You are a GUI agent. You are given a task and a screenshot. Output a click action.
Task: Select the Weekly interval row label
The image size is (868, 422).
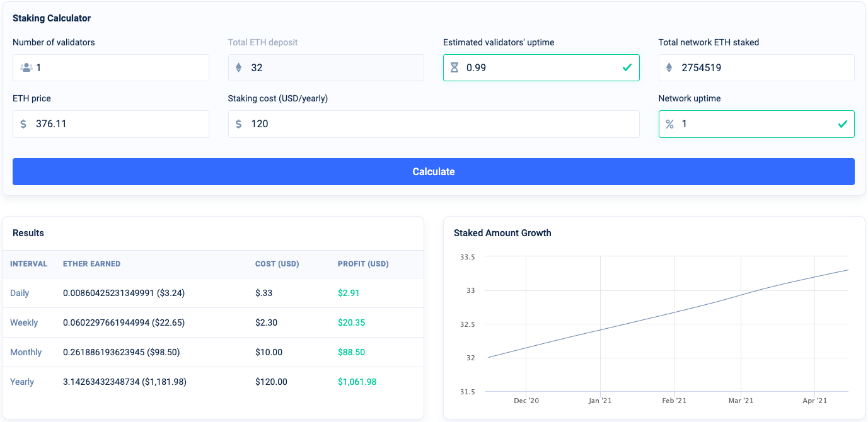pyautogui.click(x=24, y=322)
